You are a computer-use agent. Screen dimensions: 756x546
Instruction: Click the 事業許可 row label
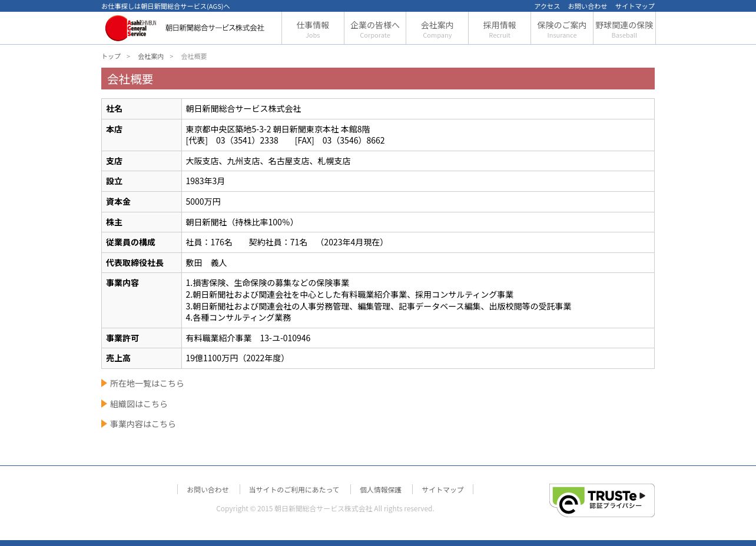122,338
